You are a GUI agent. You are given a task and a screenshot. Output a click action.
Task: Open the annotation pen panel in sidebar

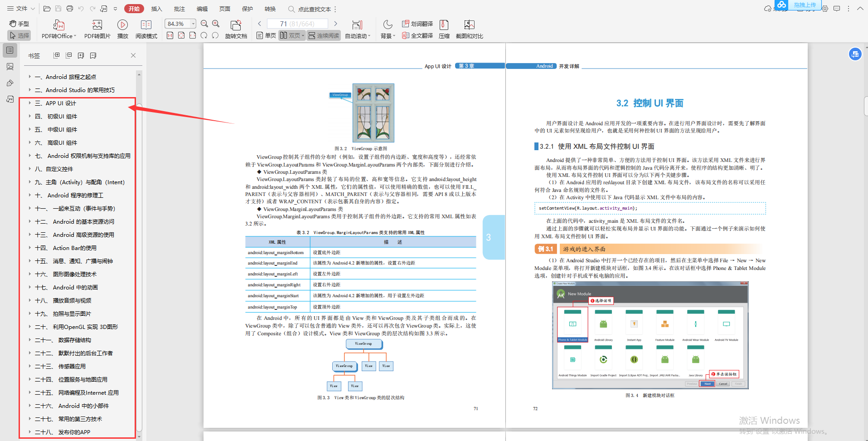coord(10,83)
